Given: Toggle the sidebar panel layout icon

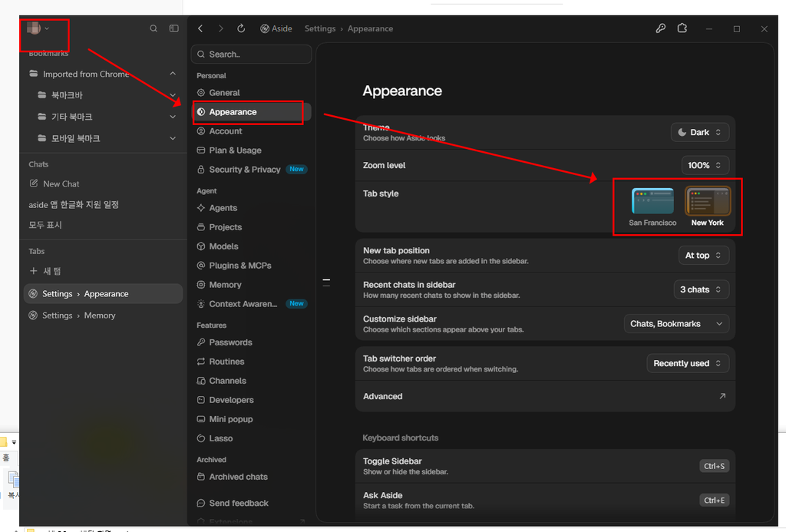Looking at the screenshot, I should coord(174,28).
